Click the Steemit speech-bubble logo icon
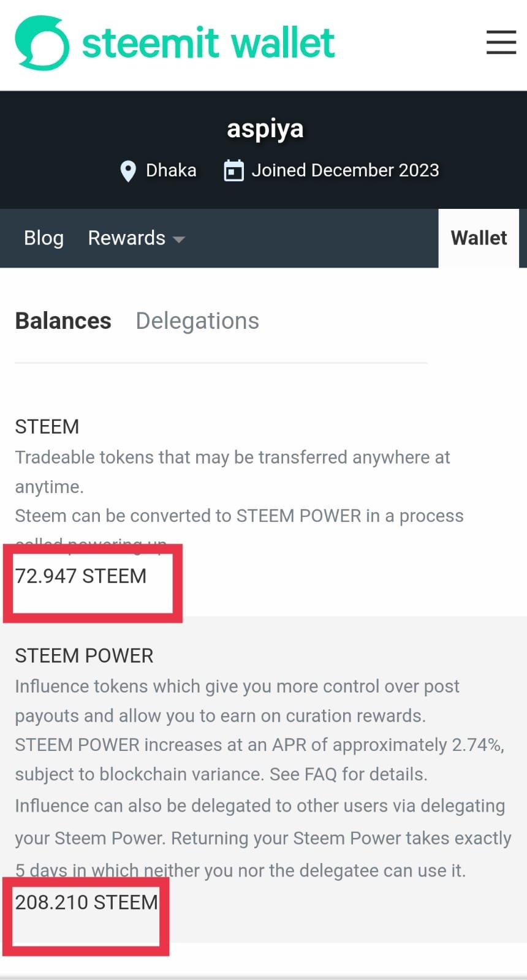Viewport: 527px width, 980px height. (42, 43)
